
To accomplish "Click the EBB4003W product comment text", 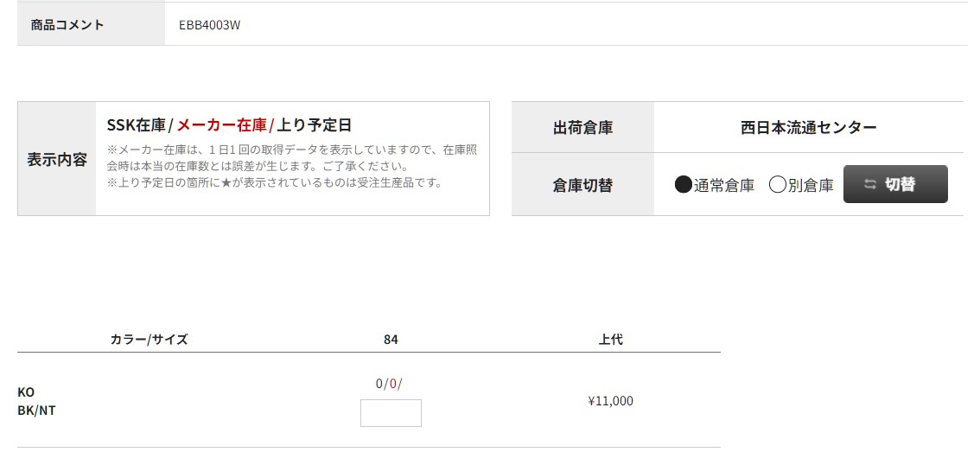I will (209, 25).
